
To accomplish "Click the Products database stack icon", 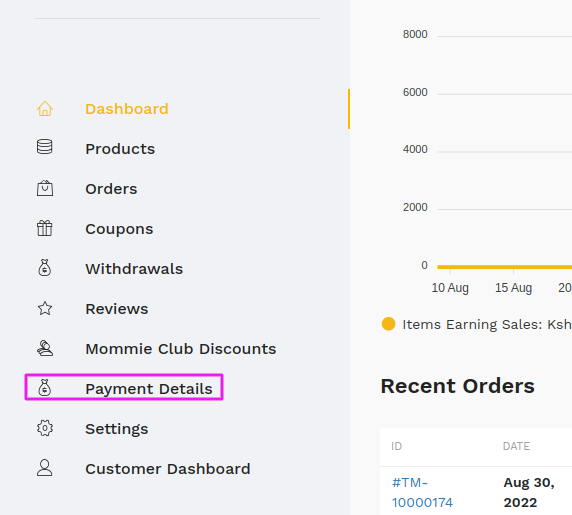I will pos(45,147).
